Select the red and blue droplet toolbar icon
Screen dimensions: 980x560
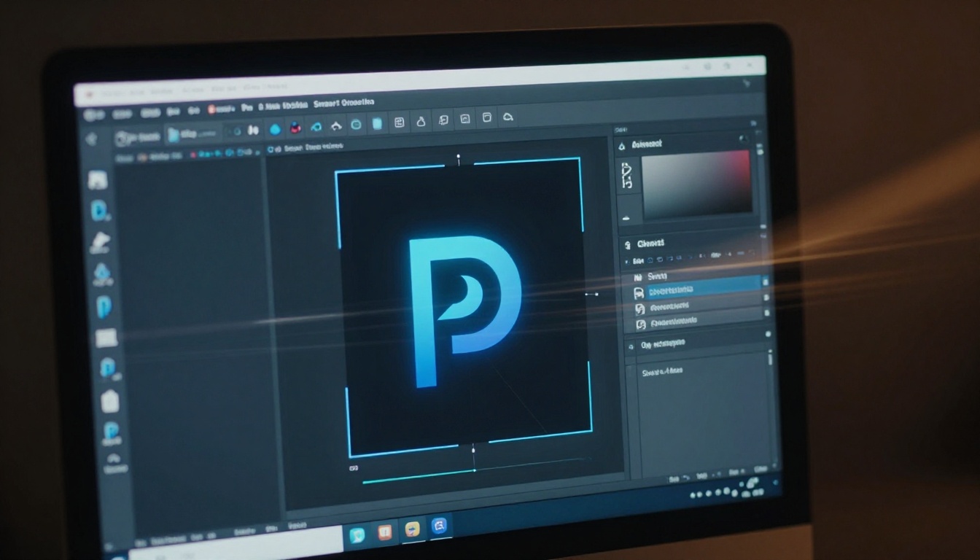click(x=295, y=128)
